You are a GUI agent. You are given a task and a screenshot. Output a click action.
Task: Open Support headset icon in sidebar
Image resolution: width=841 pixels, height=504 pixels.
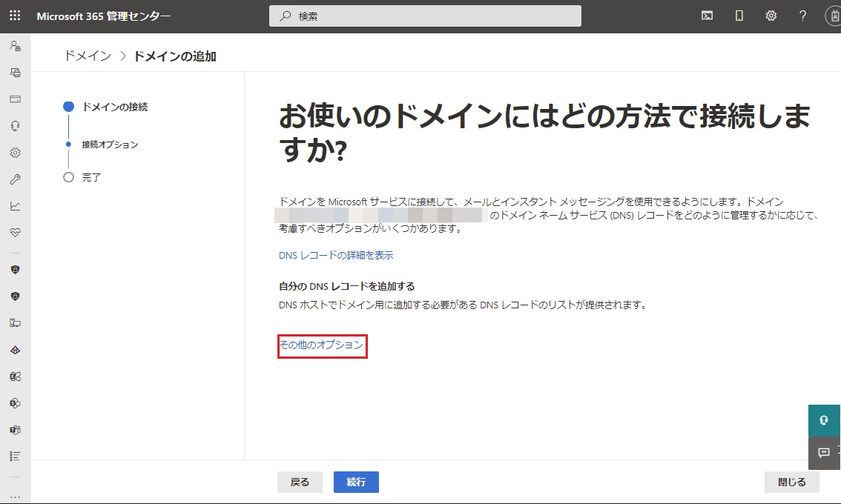(x=15, y=126)
